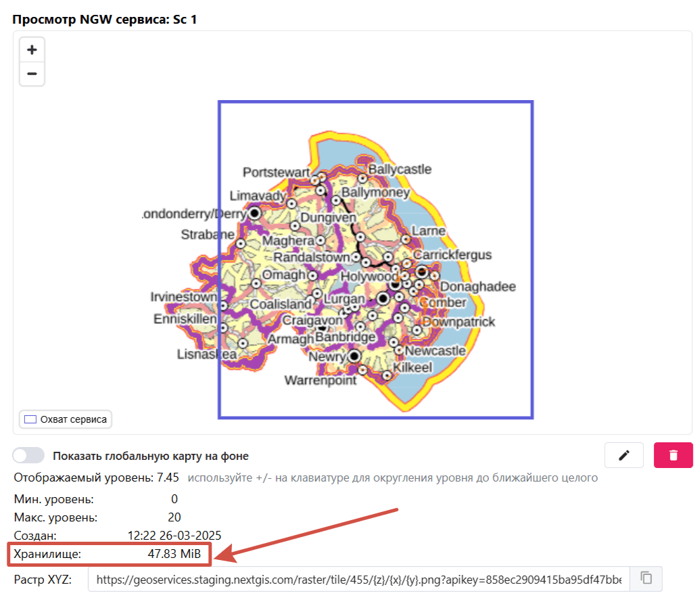This screenshot has height=608, width=700.
Task: Click the displayed level value 7.45
Action: 166,477
